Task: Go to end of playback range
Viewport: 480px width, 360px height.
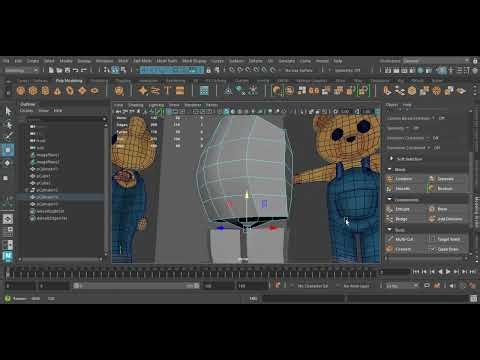Action: tap(472, 272)
